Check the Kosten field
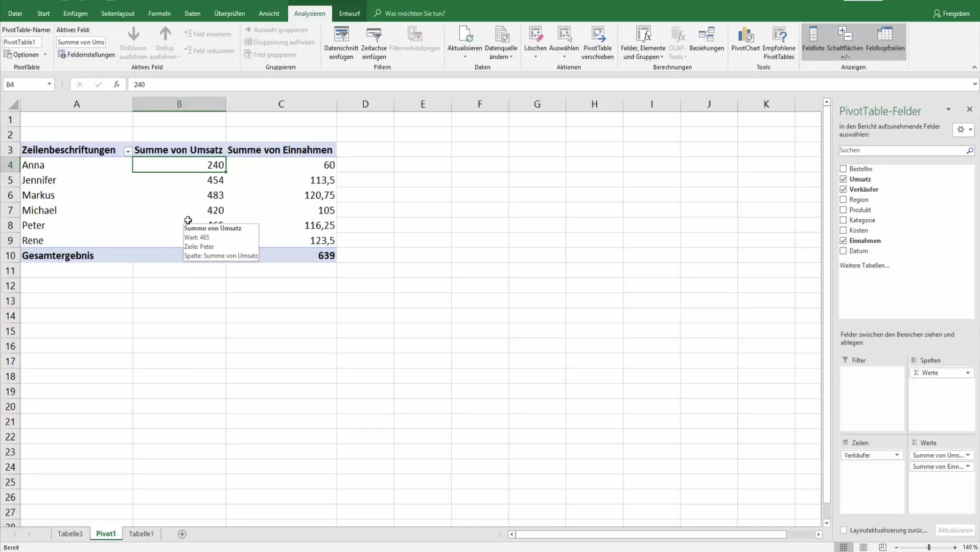This screenshot has width=980, height=552. click(x=843, y=230)
